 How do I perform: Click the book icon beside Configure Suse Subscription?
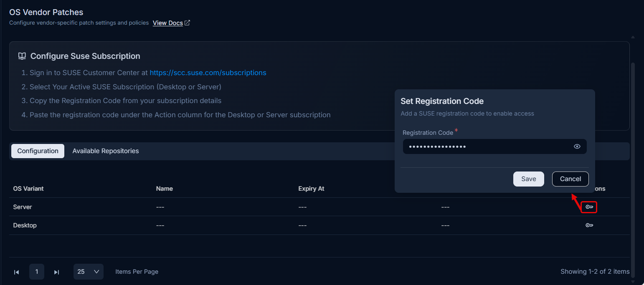pos(22,56)
